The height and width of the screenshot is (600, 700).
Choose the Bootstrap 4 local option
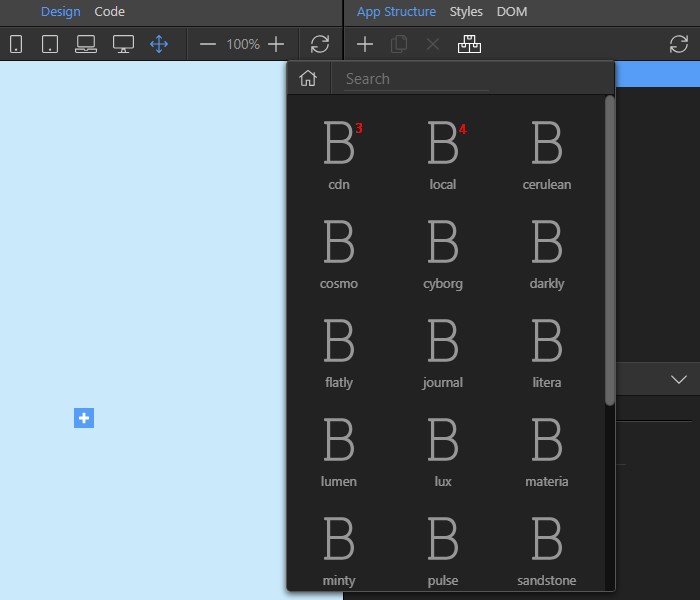(x=443, y=155)
